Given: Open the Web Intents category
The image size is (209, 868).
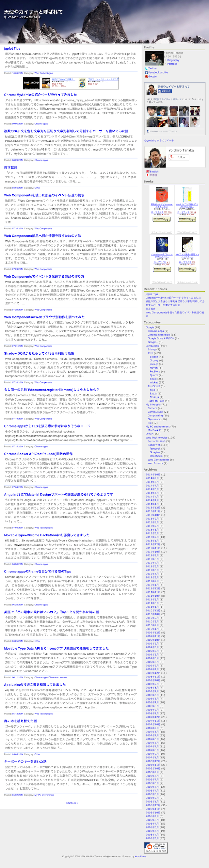Looking at the screenshot, I should [x=155, y=463].
